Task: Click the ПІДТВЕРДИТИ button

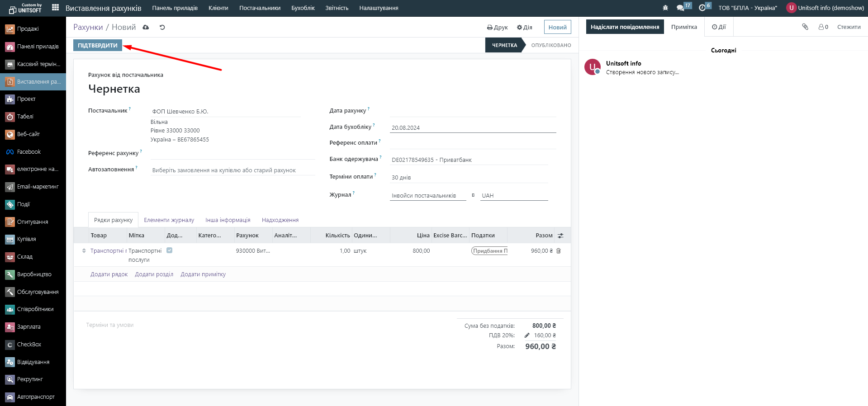Action: tap(97, 45)
